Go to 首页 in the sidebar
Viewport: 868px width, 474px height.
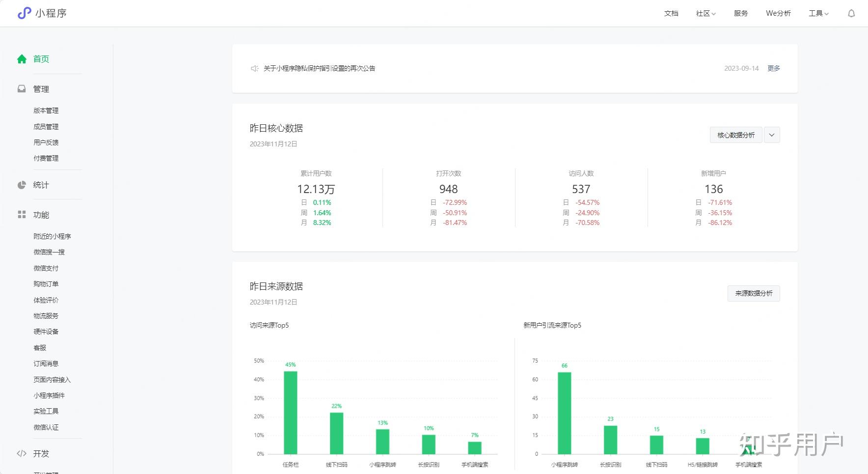pyautogui.click(x=41, y=59)
